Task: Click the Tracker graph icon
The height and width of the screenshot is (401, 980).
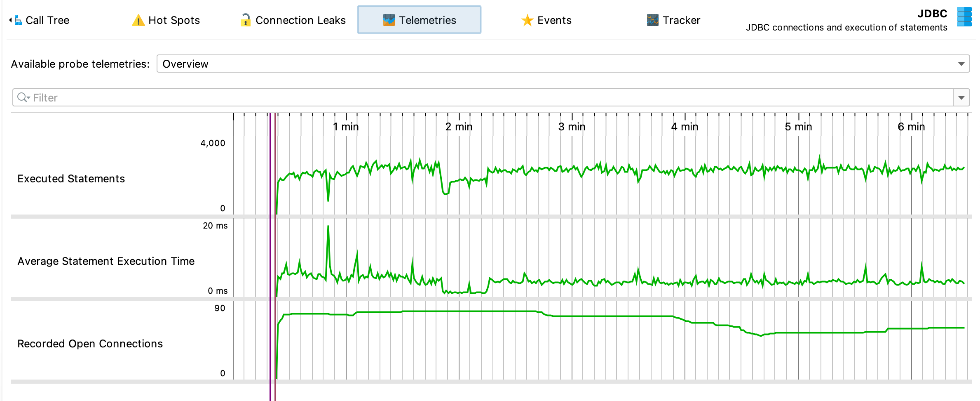Action: (x=652, y=20)
